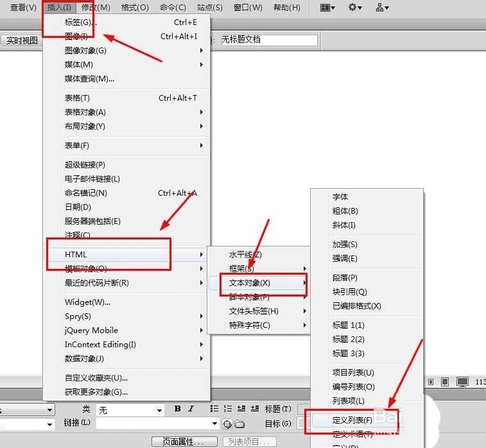Image resolution: width=486 pixels, height=448 pixels.
Task: Open the 站点(S) menu
Action: click(x=209, y=8)
